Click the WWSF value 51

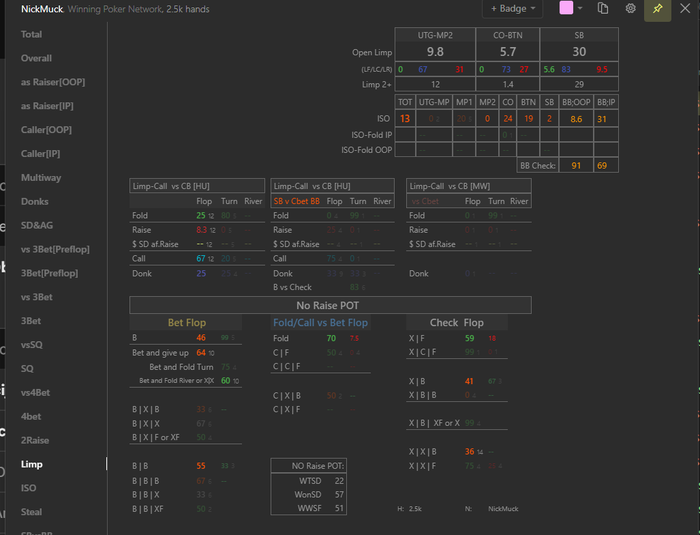[x=339, y=509]
